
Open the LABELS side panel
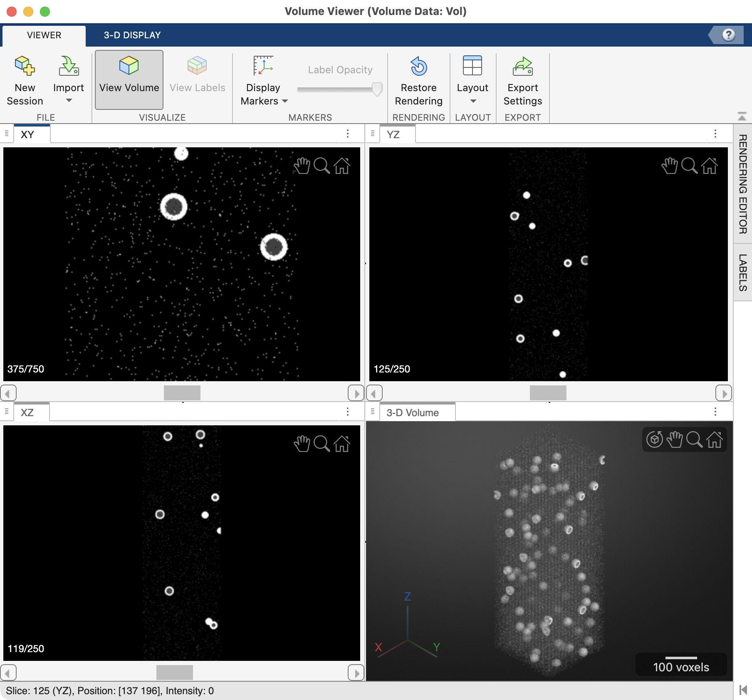[x=742, y=273]
